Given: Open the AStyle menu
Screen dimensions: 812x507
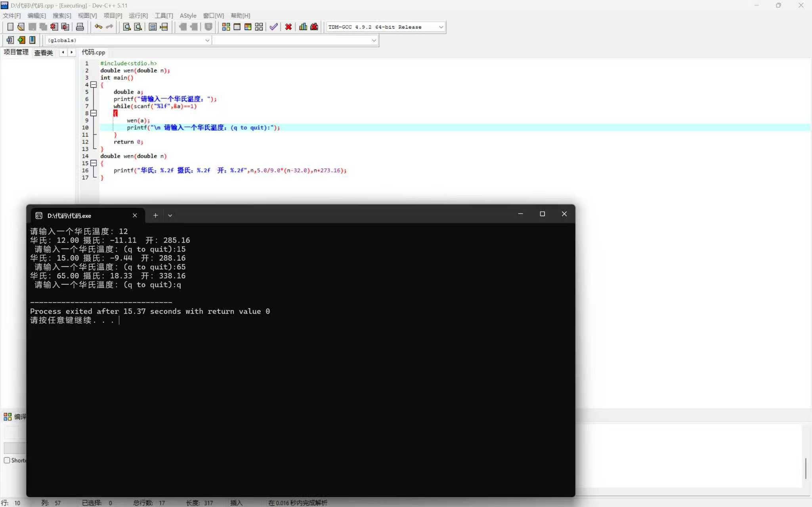Looking at the screenshot, I should pos(188,15).
